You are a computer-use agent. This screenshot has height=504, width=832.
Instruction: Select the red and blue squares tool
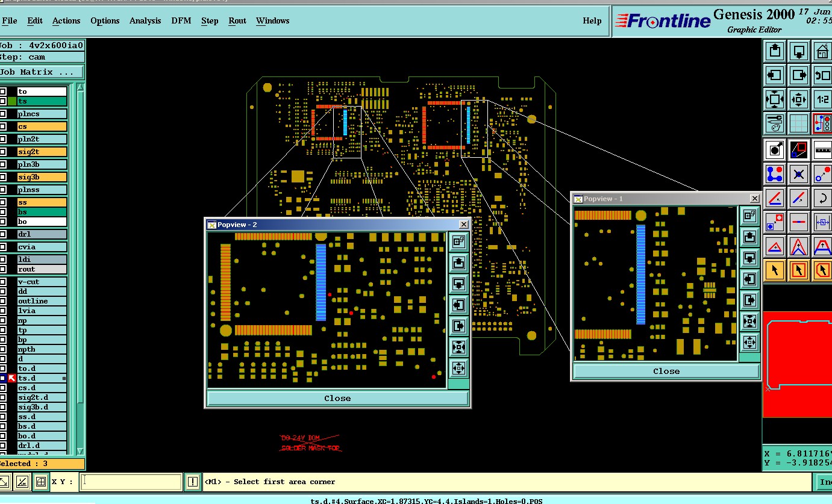click(799, 149)
